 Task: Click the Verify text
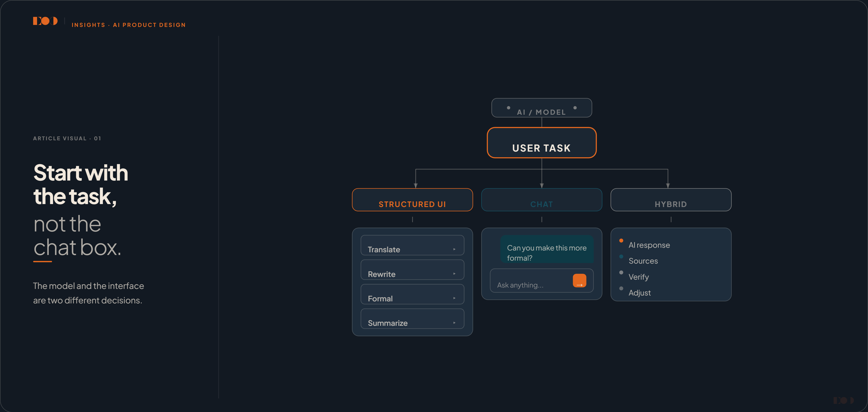tap(639, 277)
